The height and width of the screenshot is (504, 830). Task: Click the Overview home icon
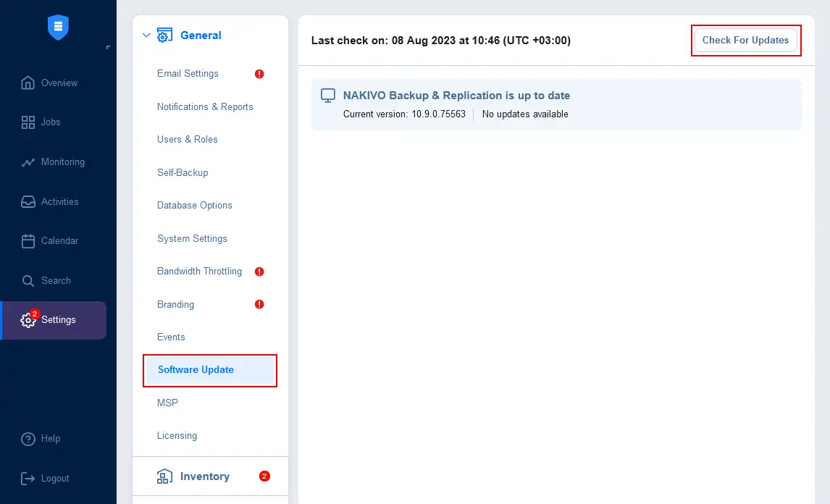coord(28,83)
